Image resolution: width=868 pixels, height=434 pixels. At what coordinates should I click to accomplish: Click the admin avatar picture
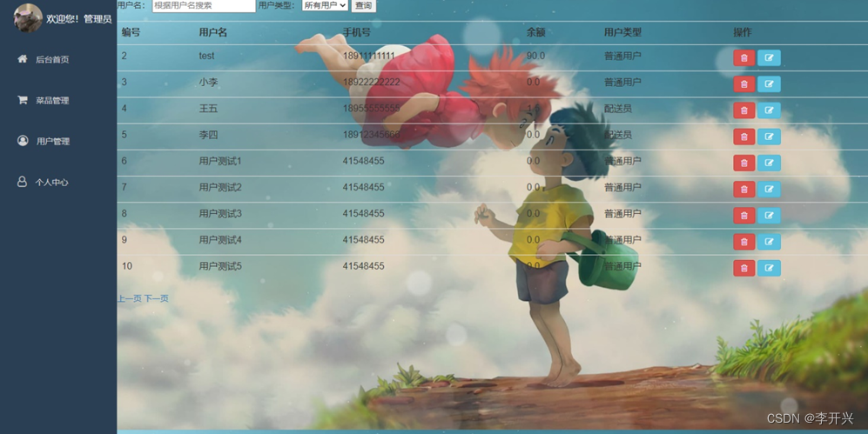28,17
